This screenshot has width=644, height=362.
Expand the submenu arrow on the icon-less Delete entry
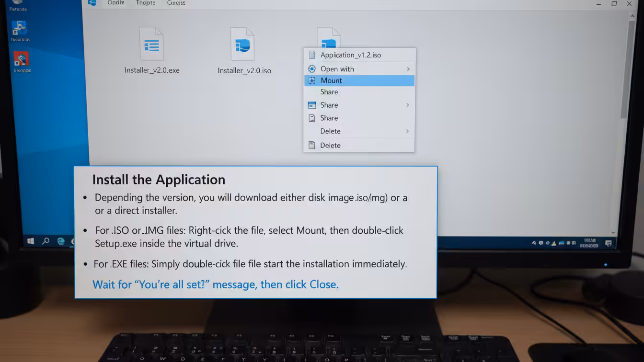coord(408,131)
